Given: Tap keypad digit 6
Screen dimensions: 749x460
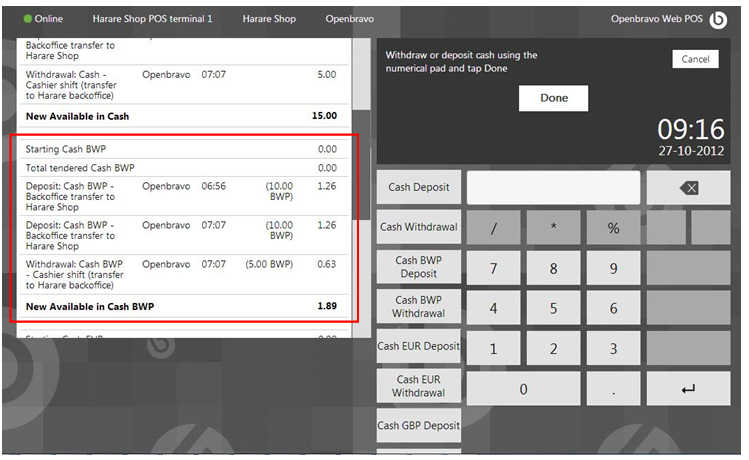Looking at the screenshot, I should click(x=613, y=309).
